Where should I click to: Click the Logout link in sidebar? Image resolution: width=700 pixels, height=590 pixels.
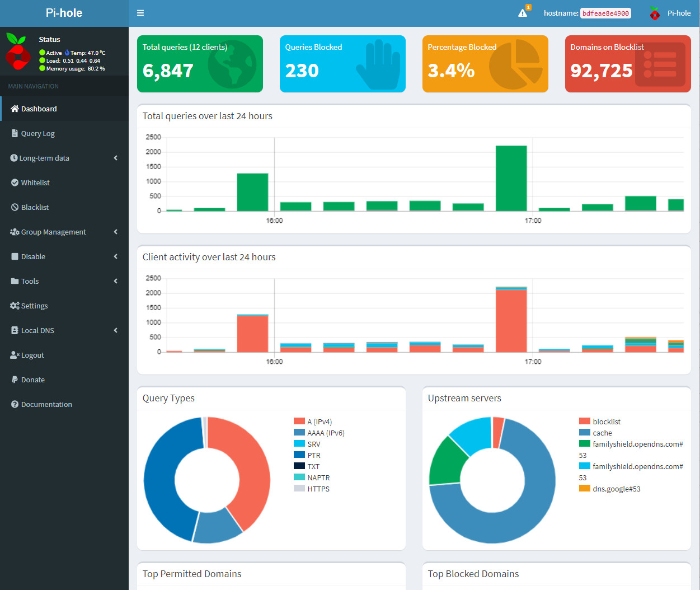(32, 355)
